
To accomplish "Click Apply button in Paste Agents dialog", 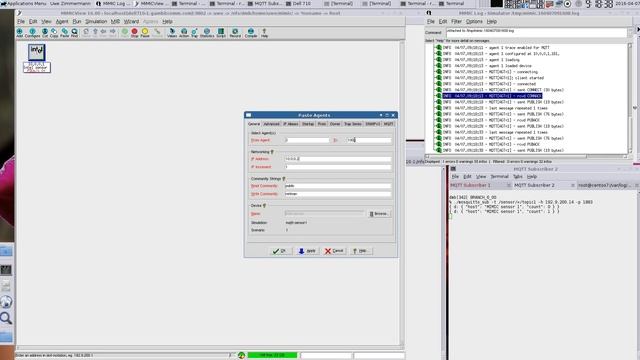I will (x=307, y=251).
